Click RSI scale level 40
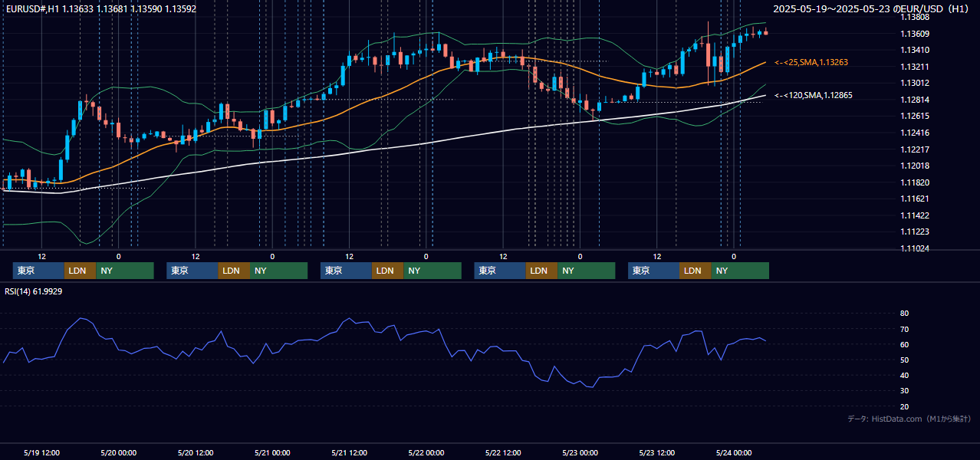The height and width of the screenshot is (460, 980). pos(904,375)
